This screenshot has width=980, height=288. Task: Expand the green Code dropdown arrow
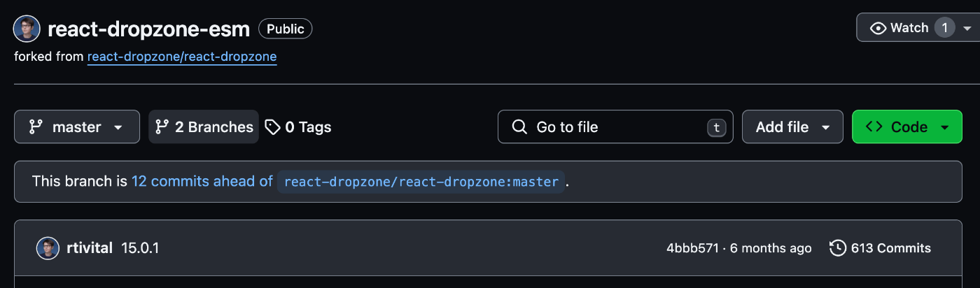944,128
